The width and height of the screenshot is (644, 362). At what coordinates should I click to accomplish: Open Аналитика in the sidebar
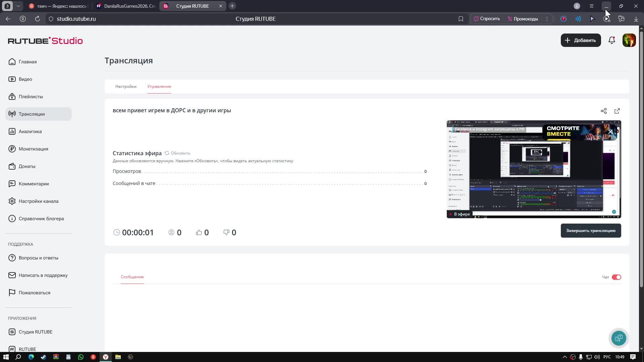[x=30, y=131]
